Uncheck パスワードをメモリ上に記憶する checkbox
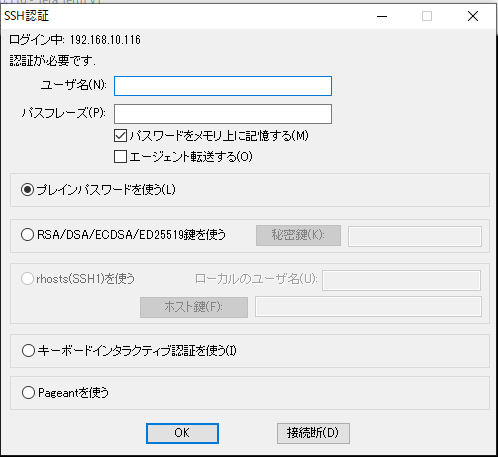Image resolution: width=498 pixels, height=457 pixels. (120, 136)
